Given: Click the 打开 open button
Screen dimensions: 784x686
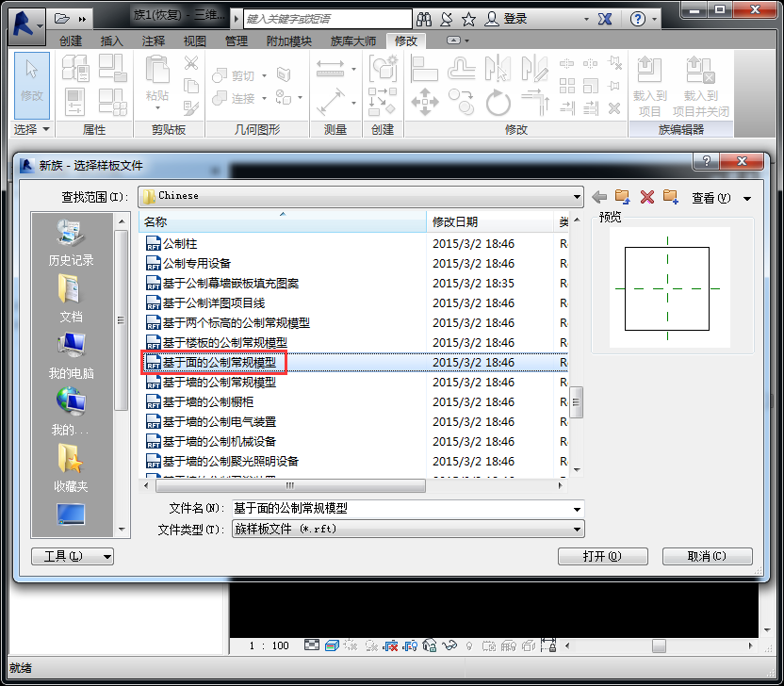Looking at the screenshot, I should coord(602,557).
